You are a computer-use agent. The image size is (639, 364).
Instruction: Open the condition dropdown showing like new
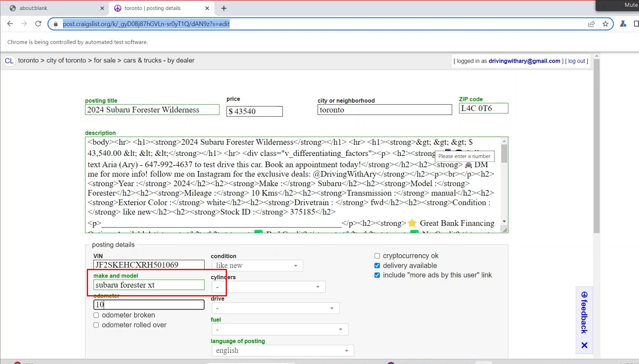coord(257,265)
